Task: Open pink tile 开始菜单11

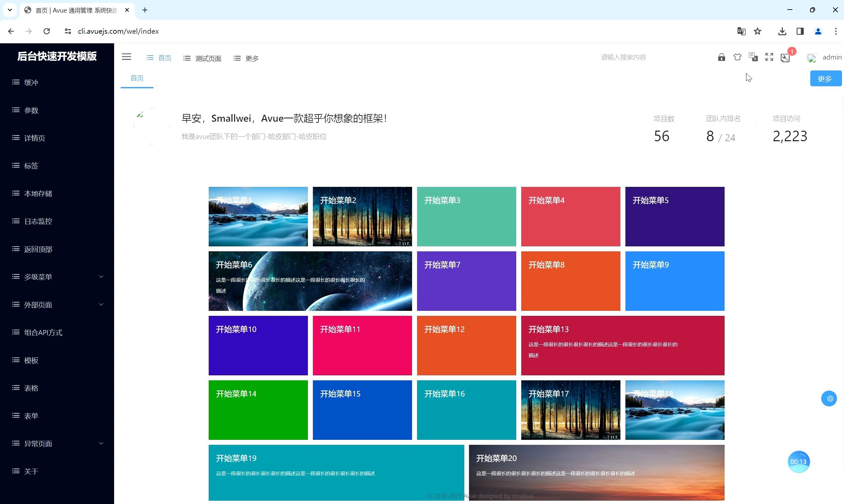Action: (x=362, y=345)
